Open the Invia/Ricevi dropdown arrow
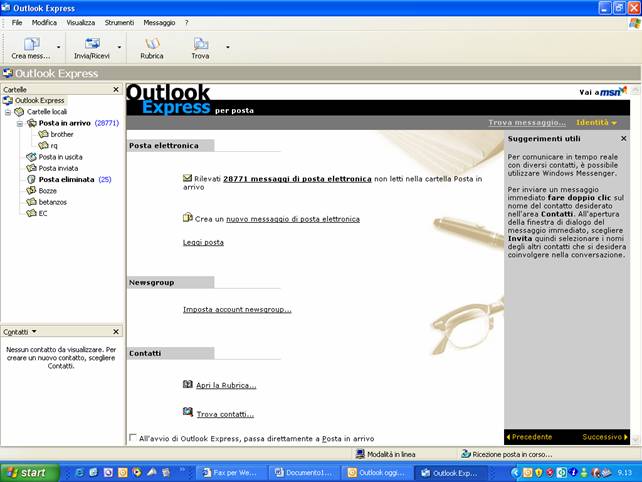 119,48
